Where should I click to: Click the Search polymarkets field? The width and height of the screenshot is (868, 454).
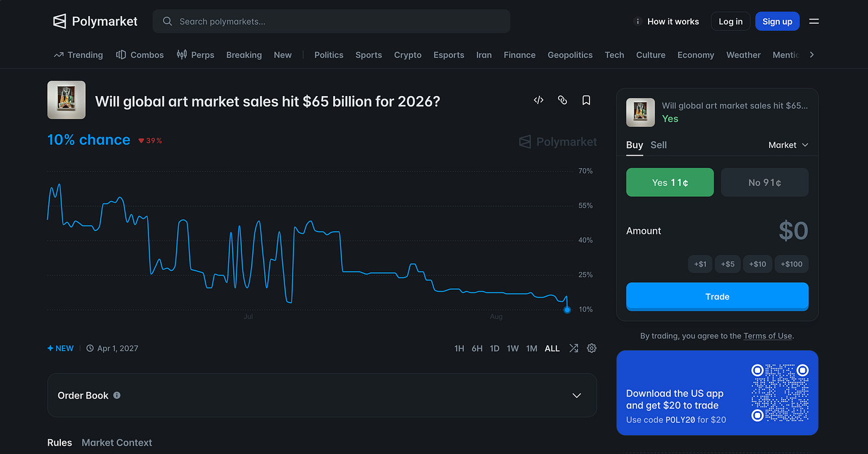point(331,21)
